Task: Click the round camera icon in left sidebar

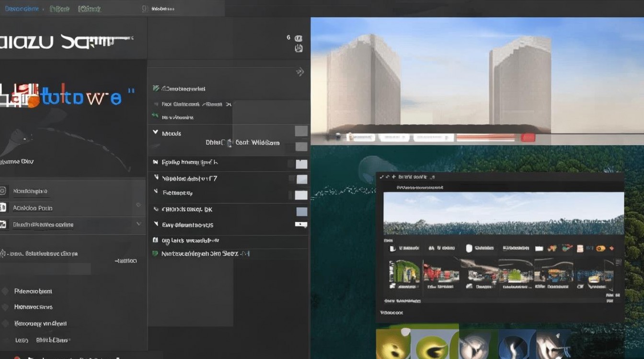Action: tap(3, 191)
